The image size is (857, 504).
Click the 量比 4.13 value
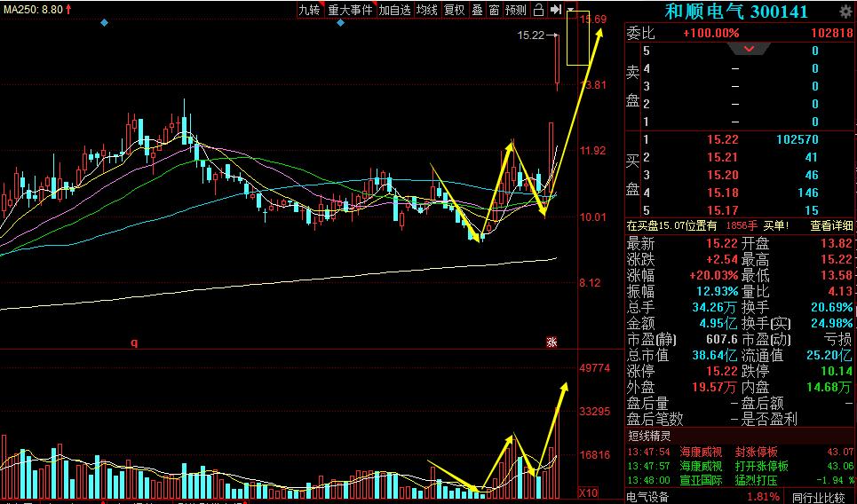[841, 291]
